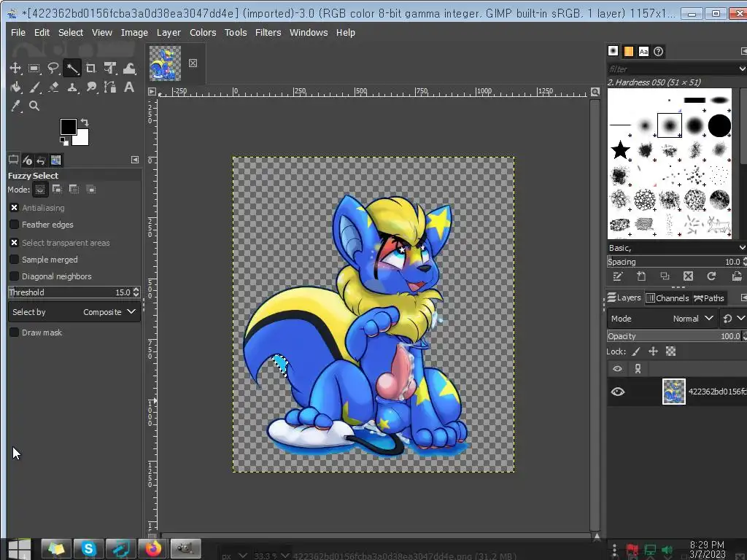Select the Move tool
The height and width of the screenshot is (560, 747).
15,68
